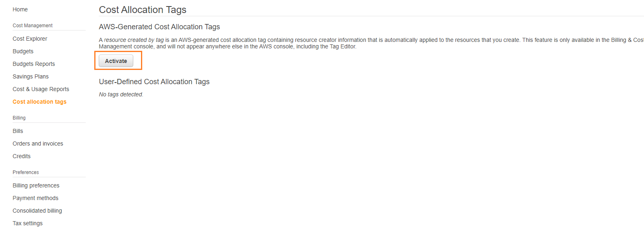Navigate to Cost & Usage Reports
The width and height of the screenshot is (644, 235).
(41, 89)
